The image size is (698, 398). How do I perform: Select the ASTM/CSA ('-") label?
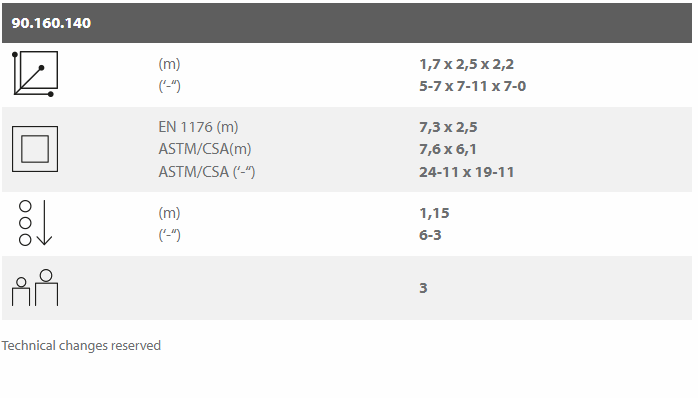pos(207,172)
